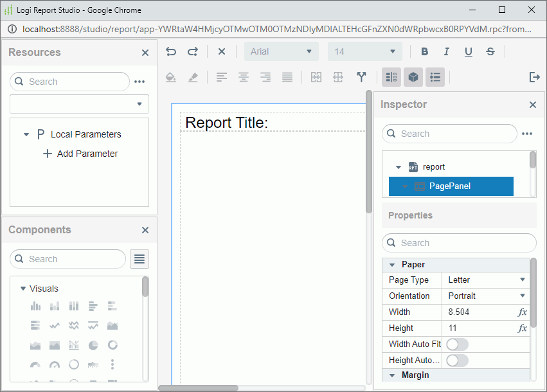This screenshot has width=547, height=392.
Task: Select the line chart visual component
Action: pos(55,325)
